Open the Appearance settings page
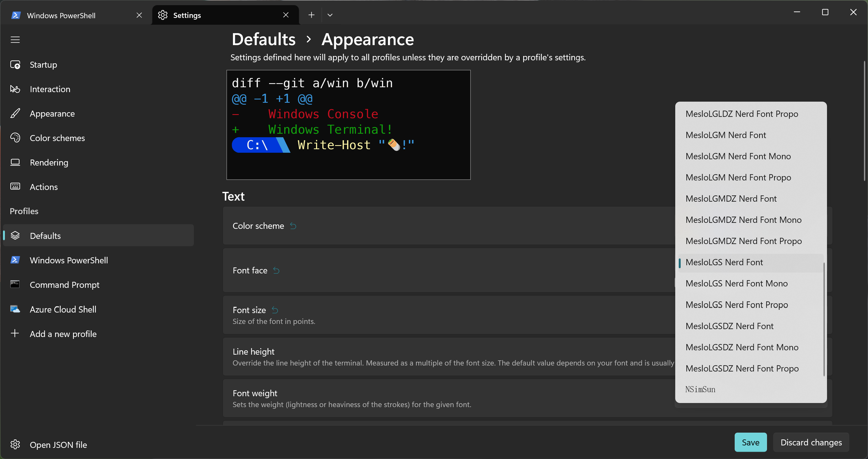Screen dimensions: 868x459 (52, 114)
